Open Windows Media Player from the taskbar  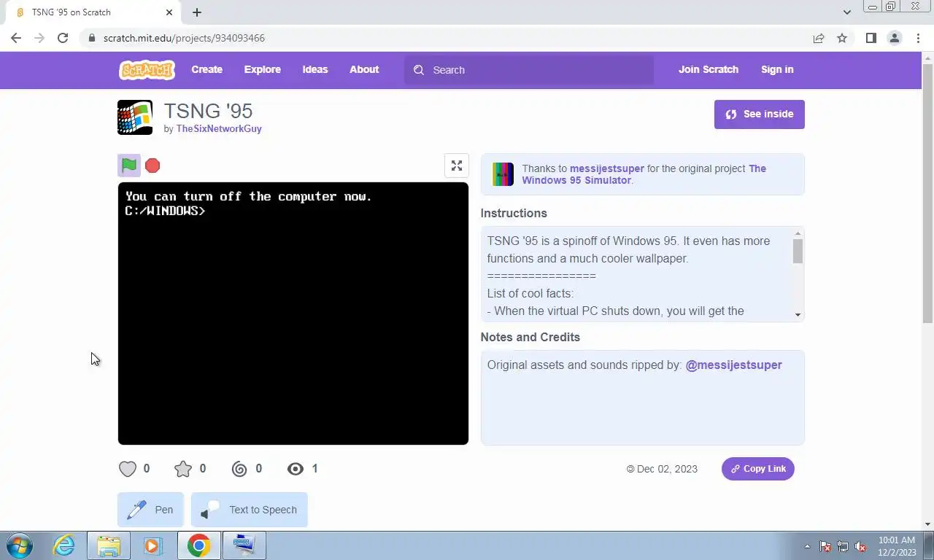(x=153, y=545)
